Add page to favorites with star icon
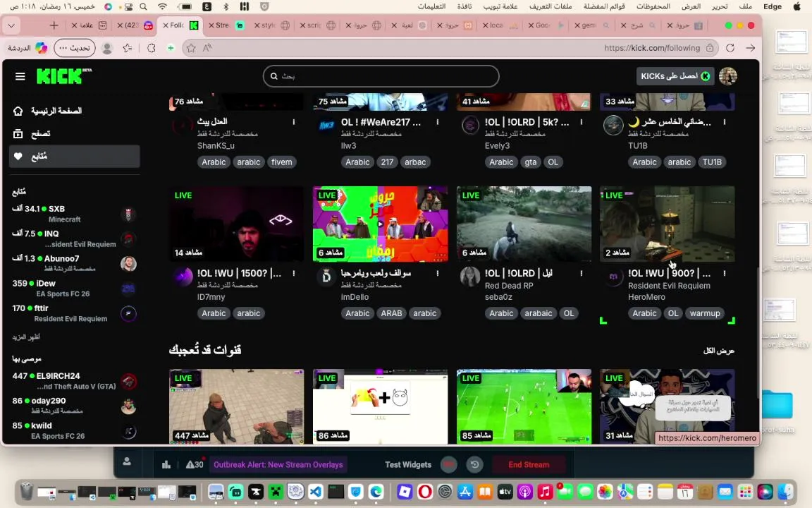 pos(191,48)
